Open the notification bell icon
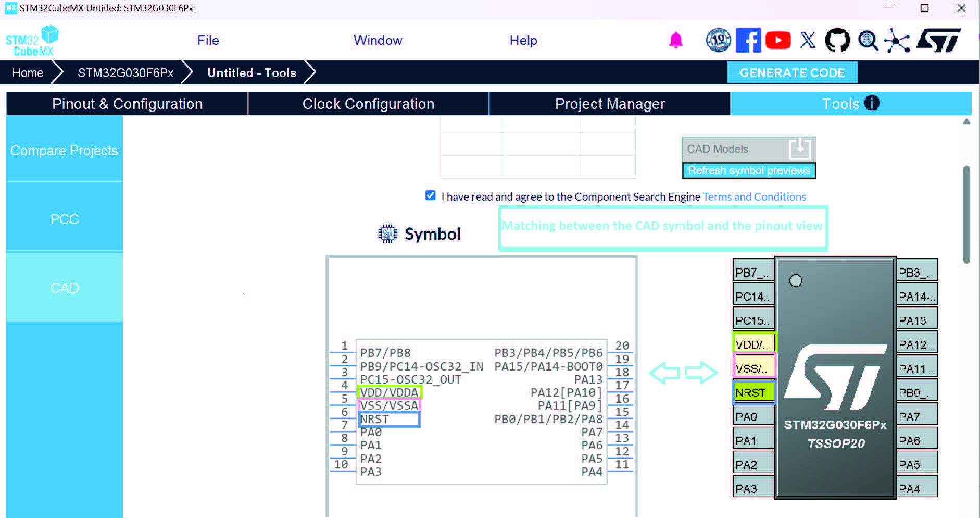 [x=676, y=40]
